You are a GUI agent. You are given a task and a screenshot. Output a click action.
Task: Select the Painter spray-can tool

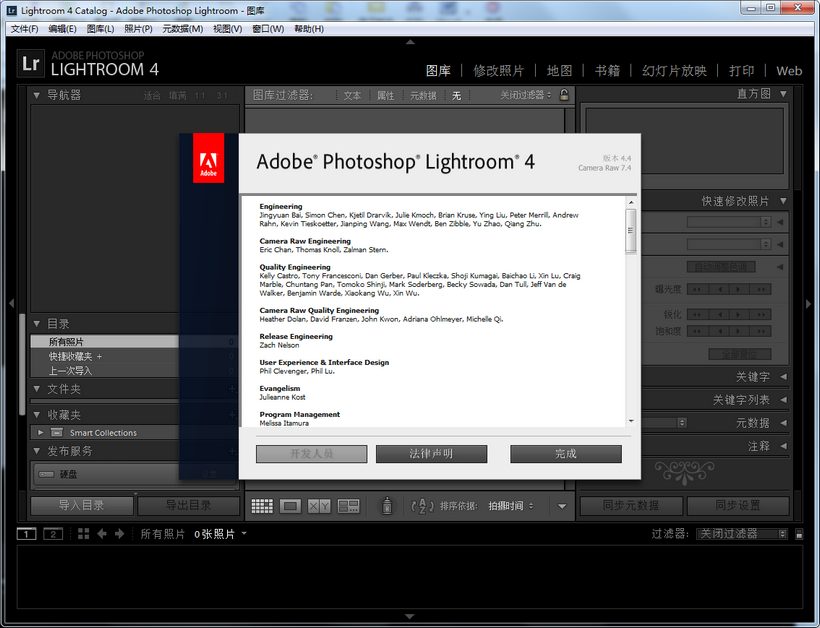coord(386,505)
